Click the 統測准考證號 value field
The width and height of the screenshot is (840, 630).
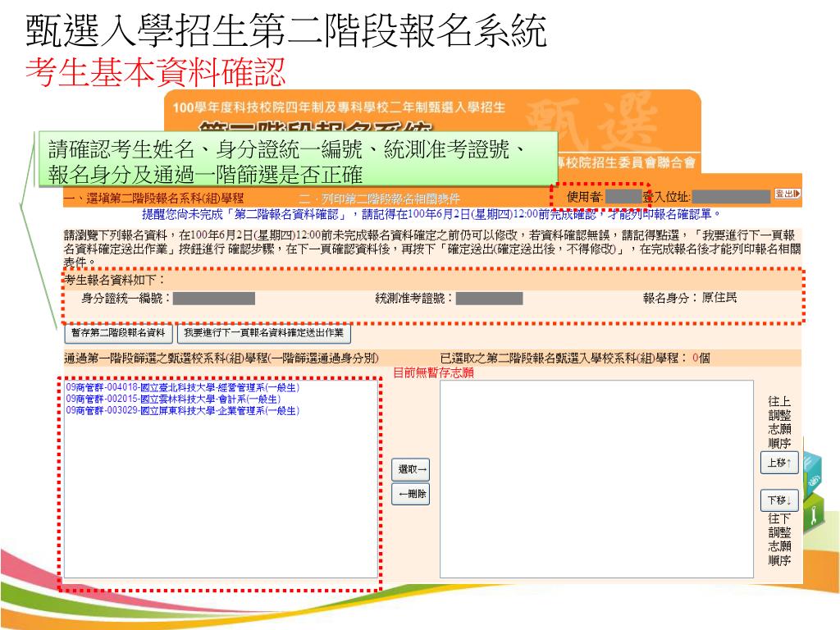tap(489, 299)
